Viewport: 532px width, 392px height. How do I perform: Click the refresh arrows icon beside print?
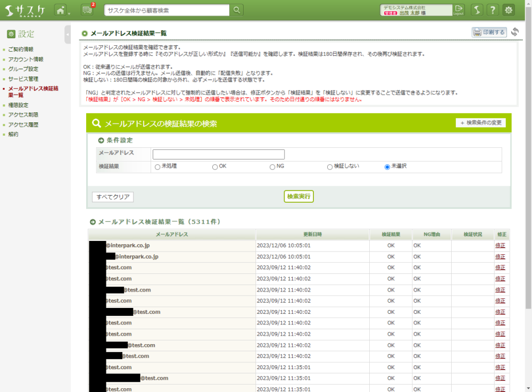514,32
